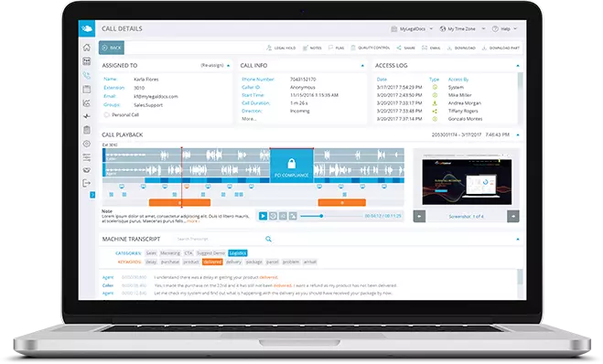This screenshot has width=603, height=364.
Task: Collapse the Assigned To panel
Action: point(228,66)
